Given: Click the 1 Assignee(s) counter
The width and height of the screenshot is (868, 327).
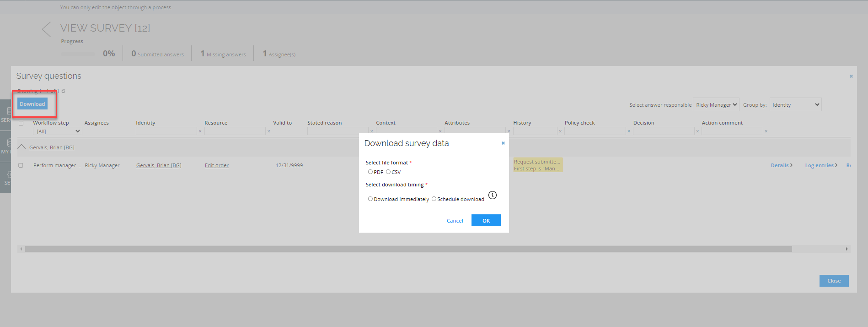Looking at the screenshot, I should (279, 54).
